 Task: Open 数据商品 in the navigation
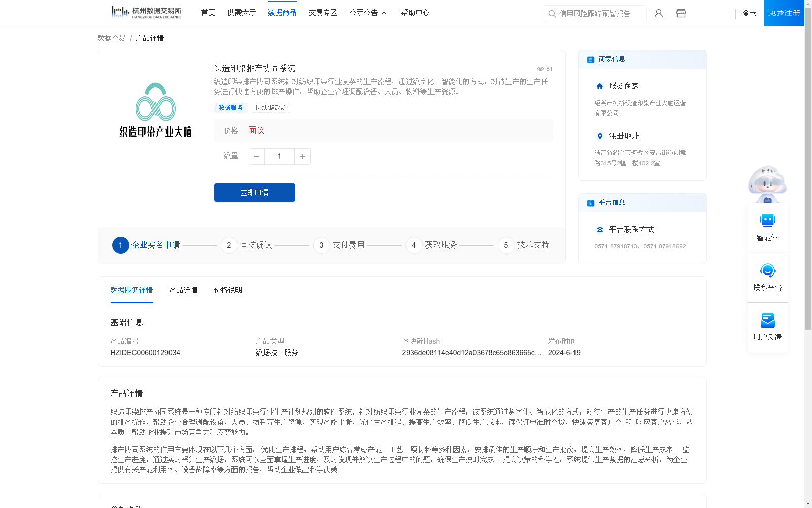point(282,13)
